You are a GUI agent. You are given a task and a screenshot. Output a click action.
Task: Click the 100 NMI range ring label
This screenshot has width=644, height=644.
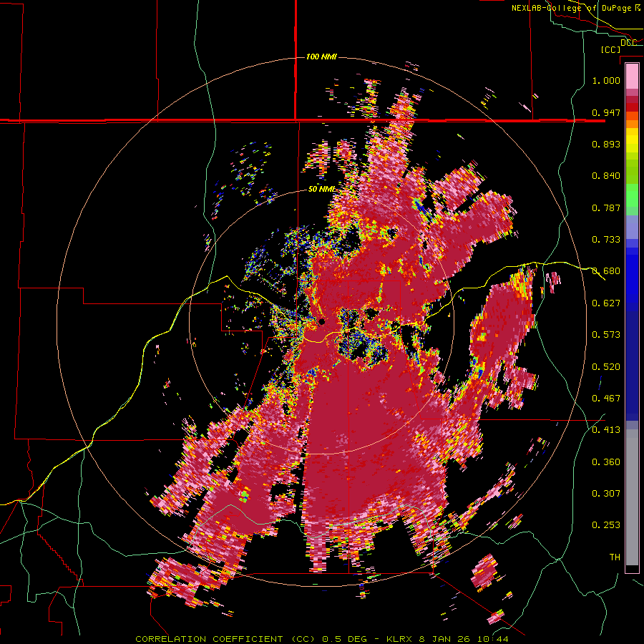321,57
